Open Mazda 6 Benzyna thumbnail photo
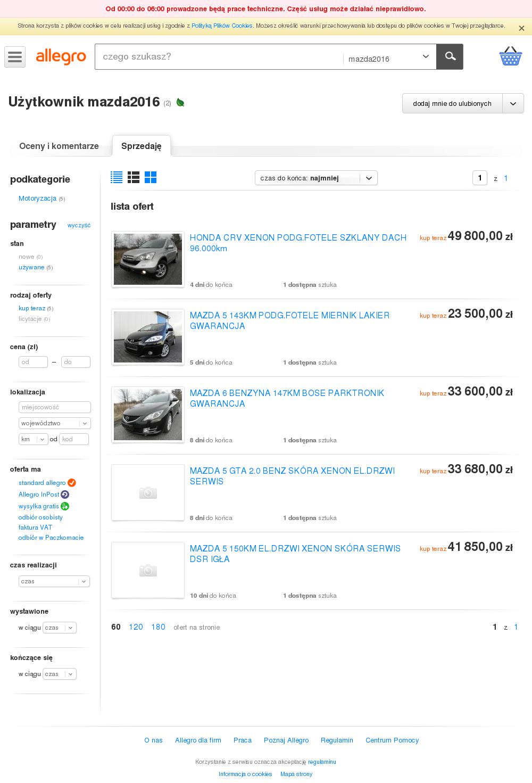The width and height of the screenshot is (532, 783). pyautogui.click(x=148, y=415)
